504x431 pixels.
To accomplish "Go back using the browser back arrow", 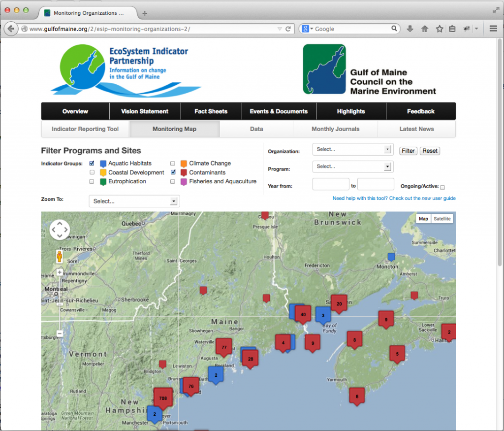I will pyautogui.click(x=11, y=29).
